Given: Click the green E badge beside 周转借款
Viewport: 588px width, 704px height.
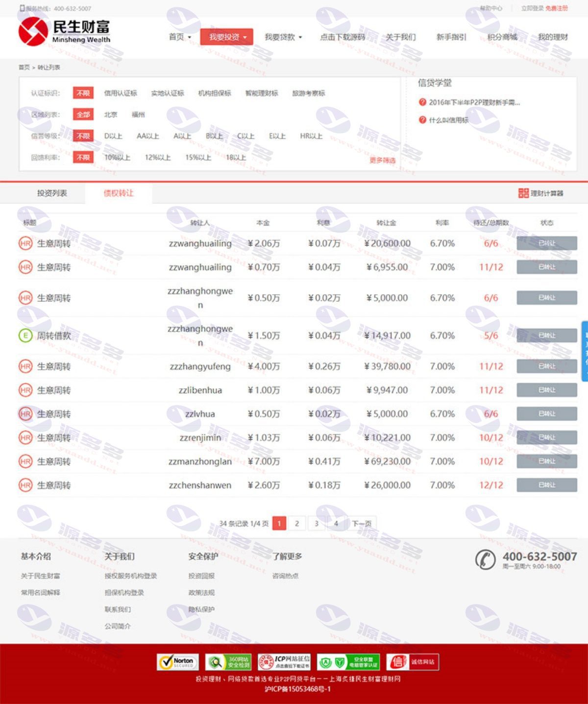Looking at the screenshot, I should pos(25,336).
